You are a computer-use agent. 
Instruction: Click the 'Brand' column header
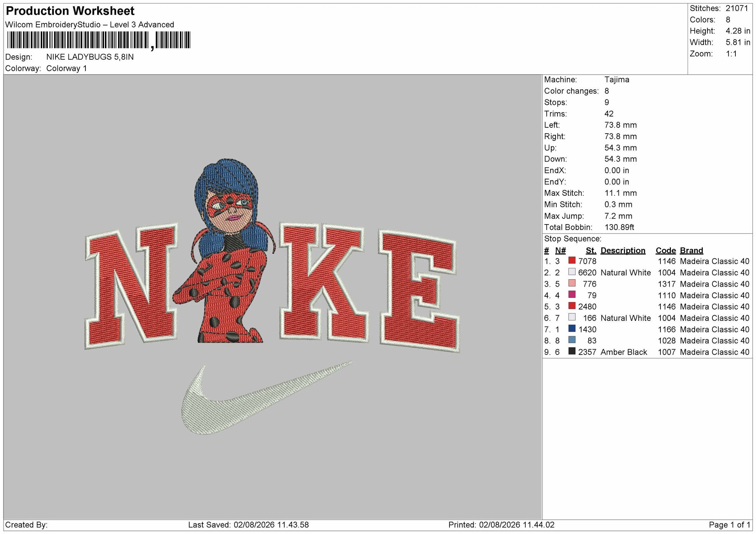tap(692, 250)
